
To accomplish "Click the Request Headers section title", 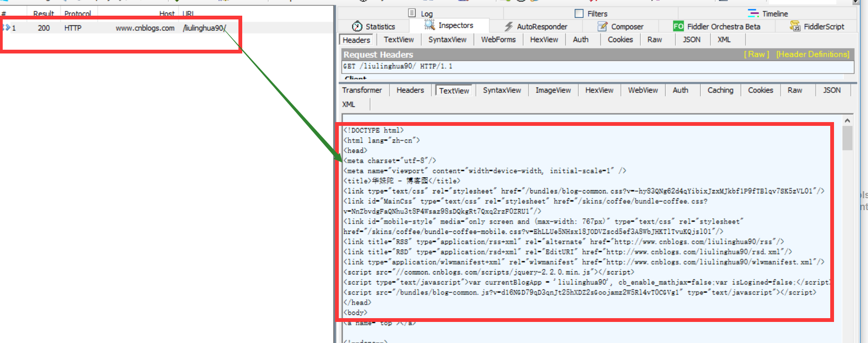I will (378, 55).
